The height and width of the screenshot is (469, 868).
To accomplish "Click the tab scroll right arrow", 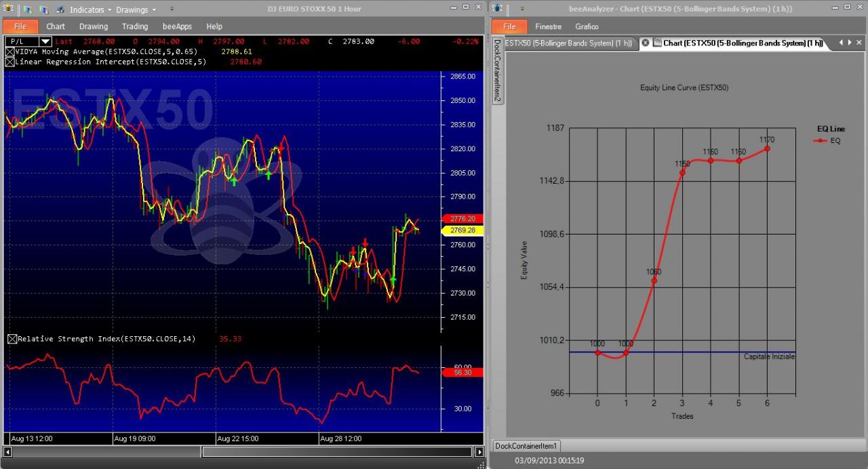I will point(849,43).
